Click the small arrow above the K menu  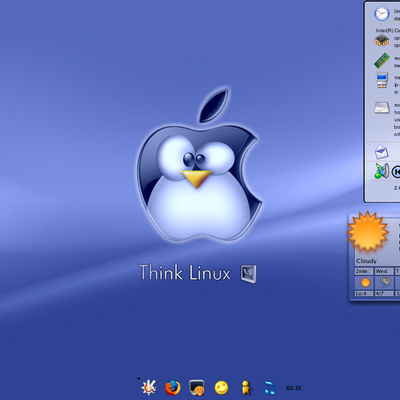[x=138, y=378]
